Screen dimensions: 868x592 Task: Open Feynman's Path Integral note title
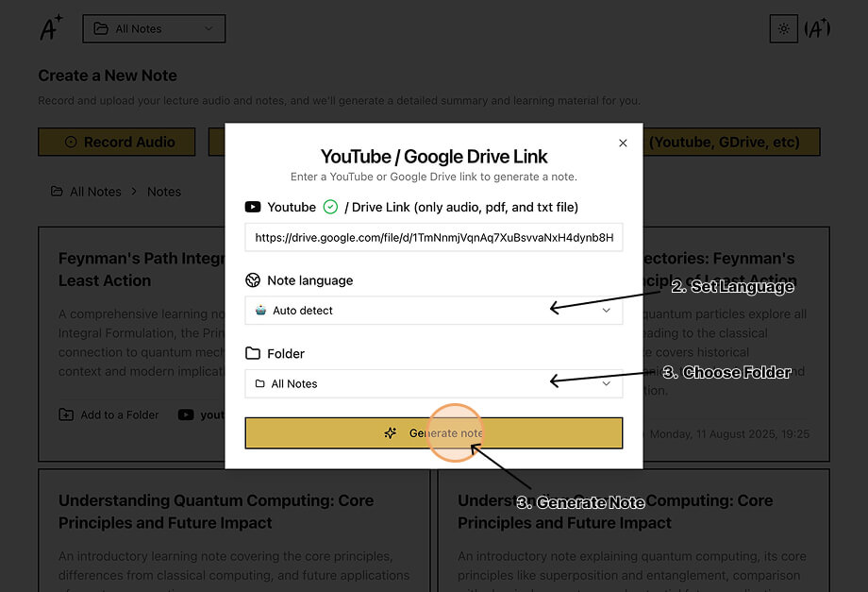[142, 270]
